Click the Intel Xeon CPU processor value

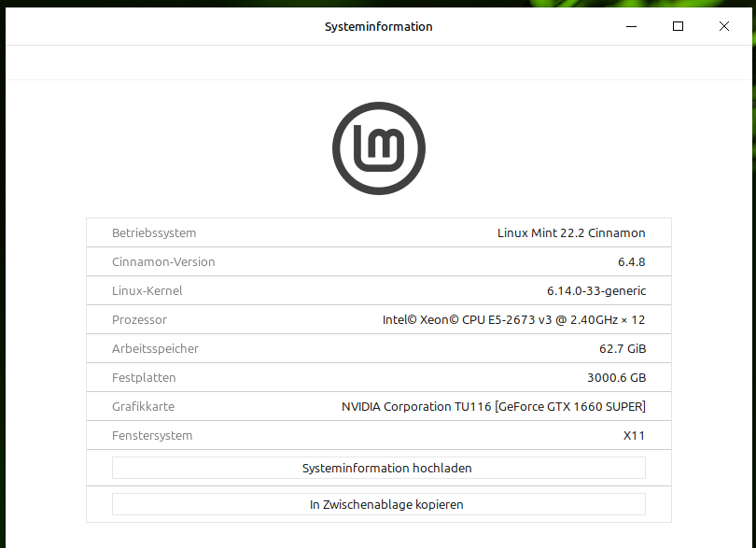tap(513, 319)
